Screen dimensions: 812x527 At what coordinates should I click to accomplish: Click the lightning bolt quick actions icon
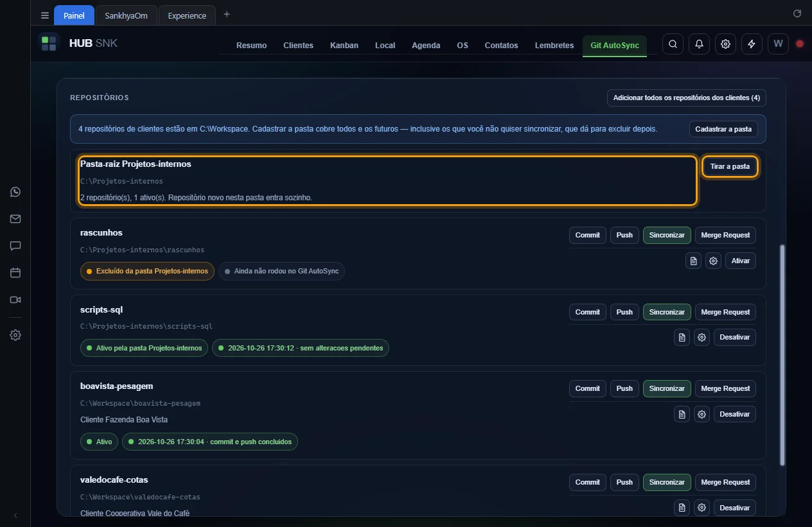click(x=752, y=44)
